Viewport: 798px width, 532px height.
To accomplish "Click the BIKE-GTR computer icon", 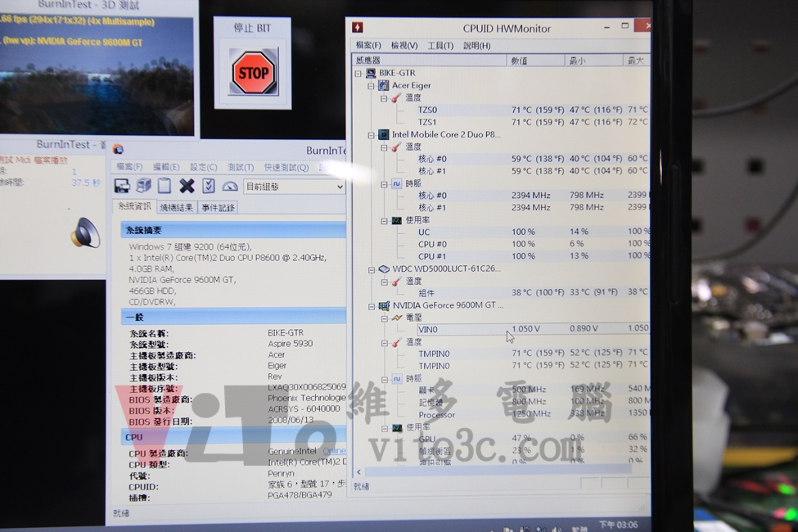I will pos(371,73).
